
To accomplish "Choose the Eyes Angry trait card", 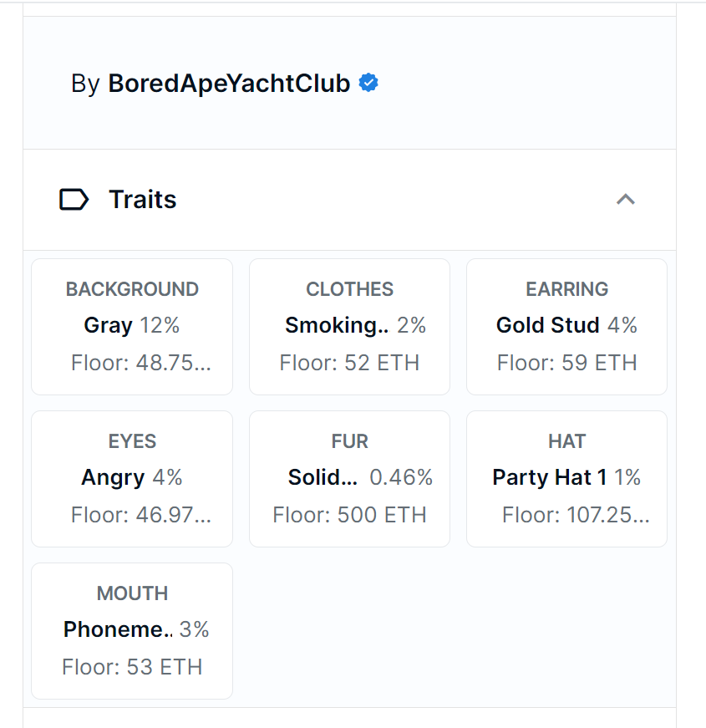I will click(x=132, y=479).
